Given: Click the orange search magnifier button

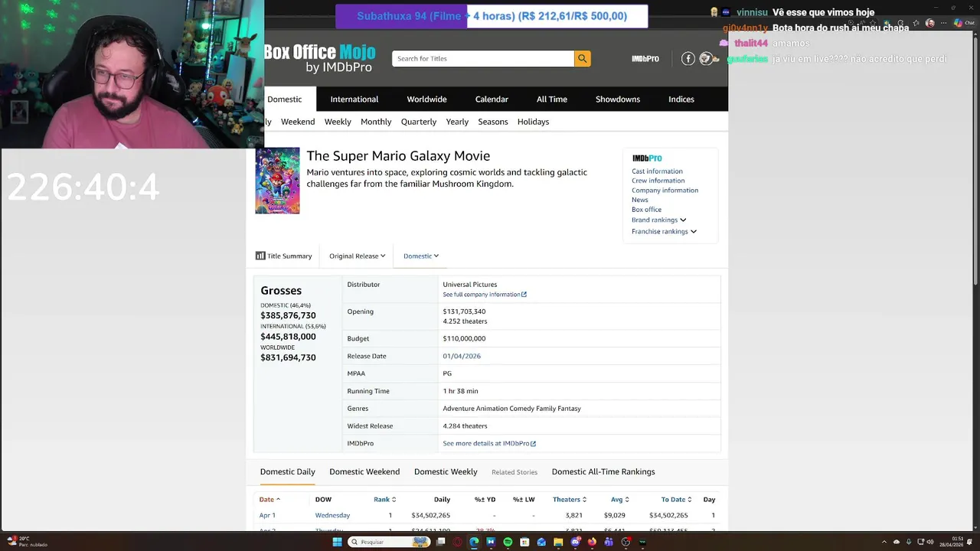Looking at the screenshot, I should (583, 59).
